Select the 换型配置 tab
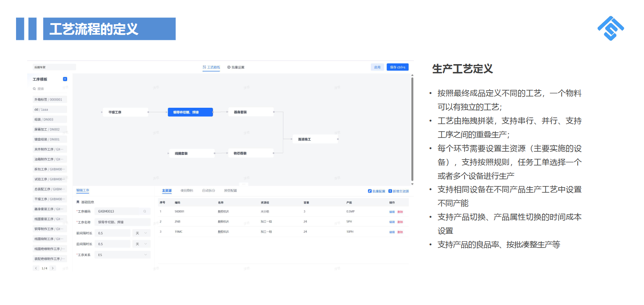 pyautogui.click(x=230, y=191)
